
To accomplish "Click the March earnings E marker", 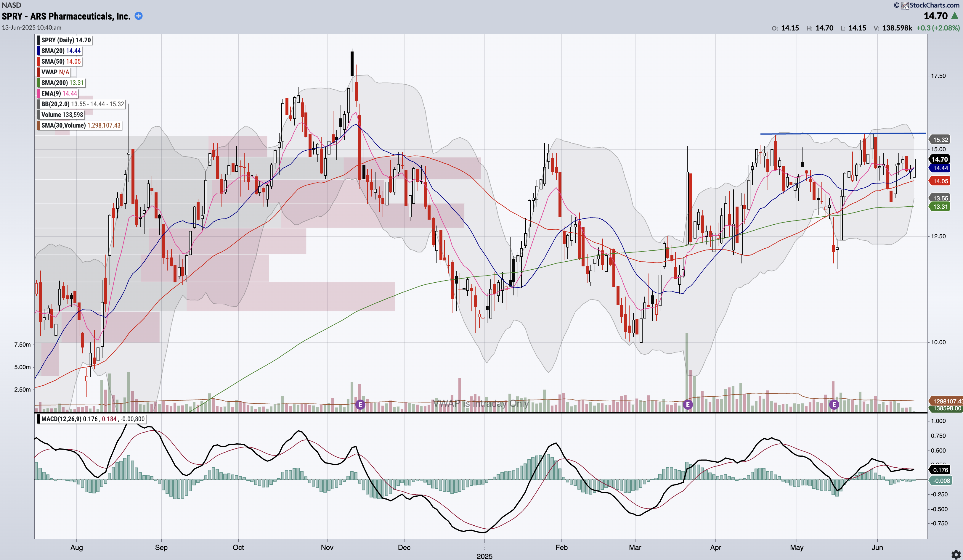I will click(x=688, y=404).
